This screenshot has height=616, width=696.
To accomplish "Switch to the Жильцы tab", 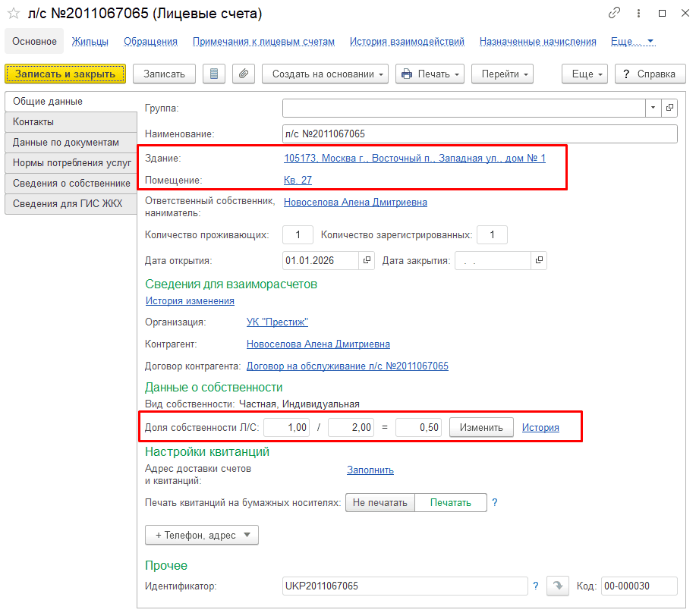I will tap(90, 41).
